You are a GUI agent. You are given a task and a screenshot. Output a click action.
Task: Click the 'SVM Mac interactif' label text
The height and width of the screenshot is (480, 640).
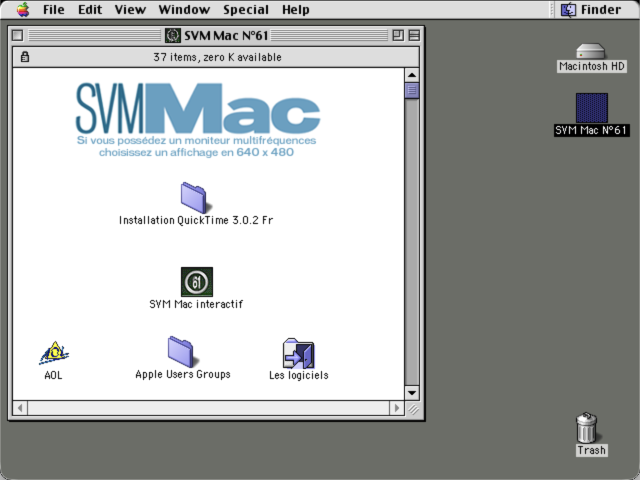coord(196,304)
